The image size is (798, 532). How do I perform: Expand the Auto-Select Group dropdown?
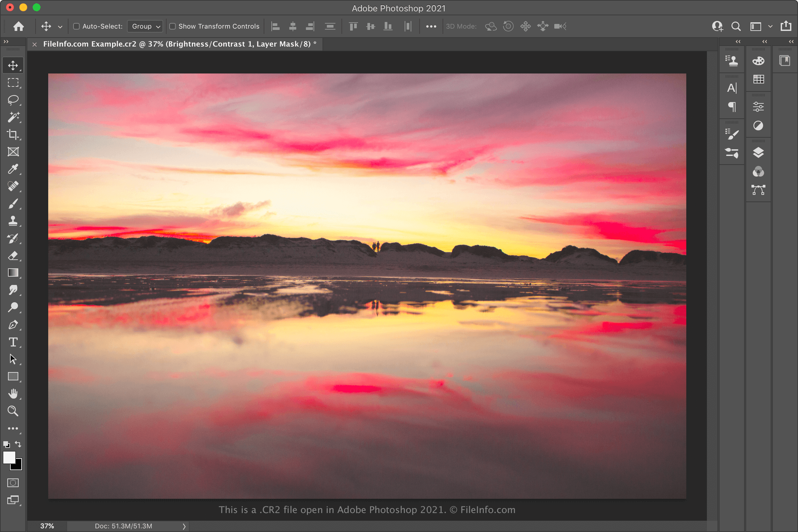pyautogui.click(x=144, y=26)
